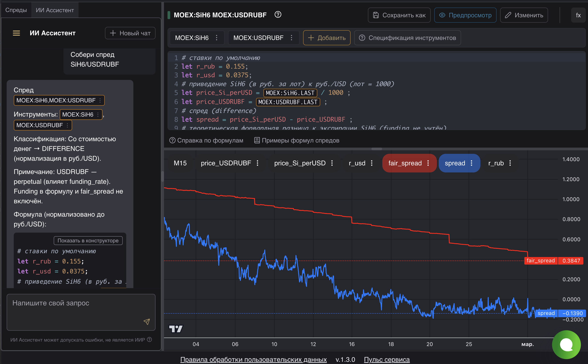
Task: Click the help icon next to the spread title
Action: (278, 15)
